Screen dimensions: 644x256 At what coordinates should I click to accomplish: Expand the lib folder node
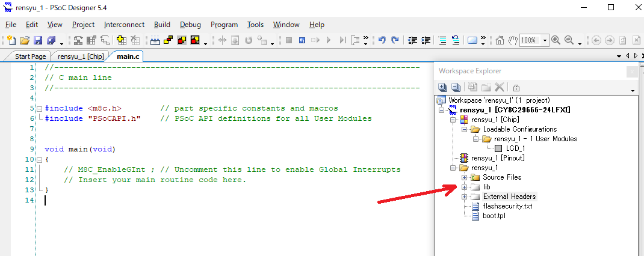pos(464,187)
